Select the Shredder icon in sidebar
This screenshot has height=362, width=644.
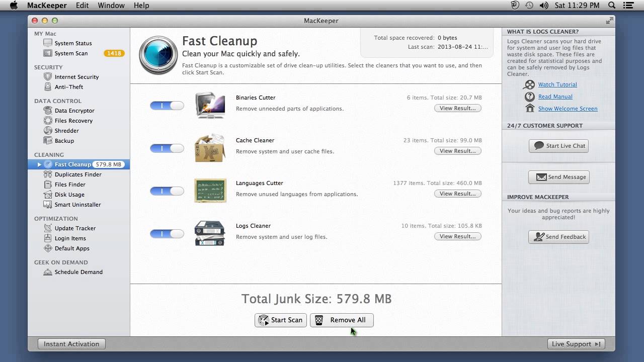pyautogui.click(x=48, y=131)
